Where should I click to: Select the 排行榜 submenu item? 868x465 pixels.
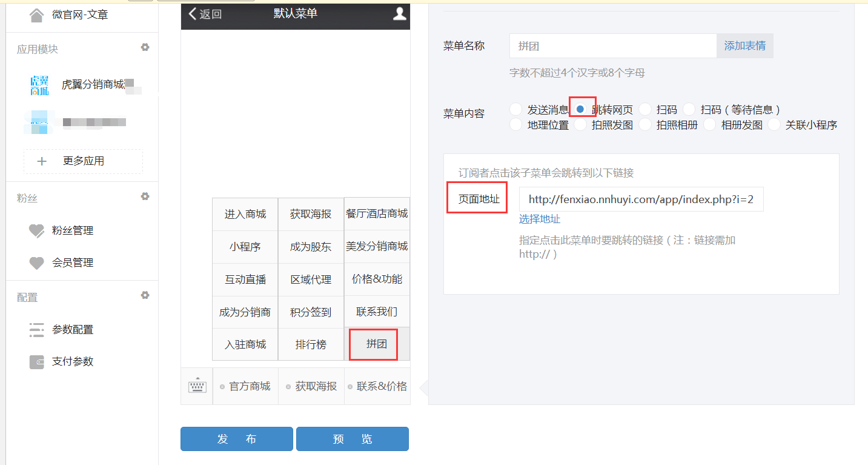[x=311, y=344]
